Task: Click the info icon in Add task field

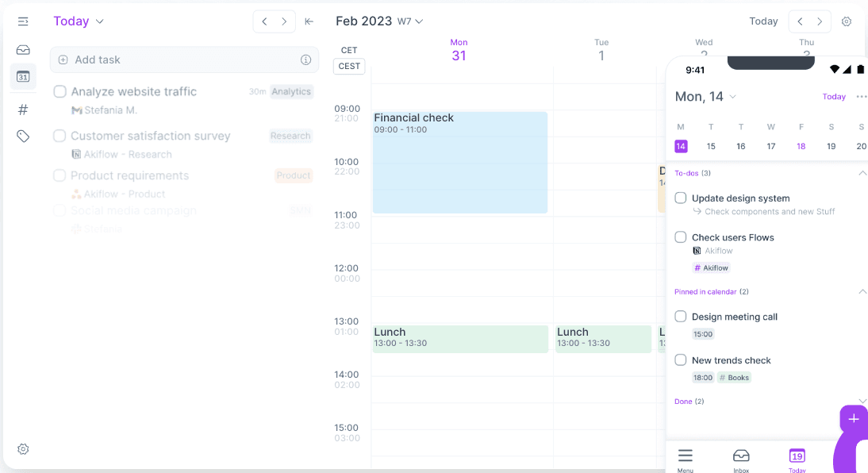Action: tap(305, 60)
